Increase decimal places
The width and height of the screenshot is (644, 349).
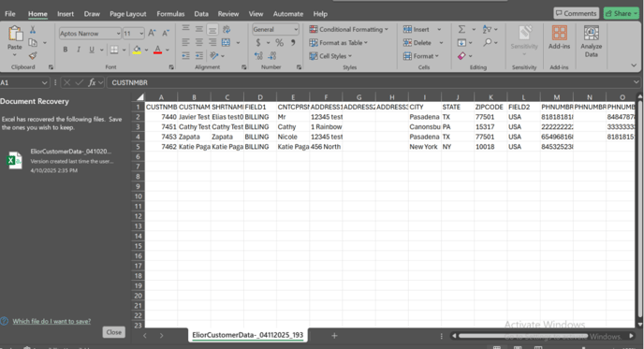[258, 55]
